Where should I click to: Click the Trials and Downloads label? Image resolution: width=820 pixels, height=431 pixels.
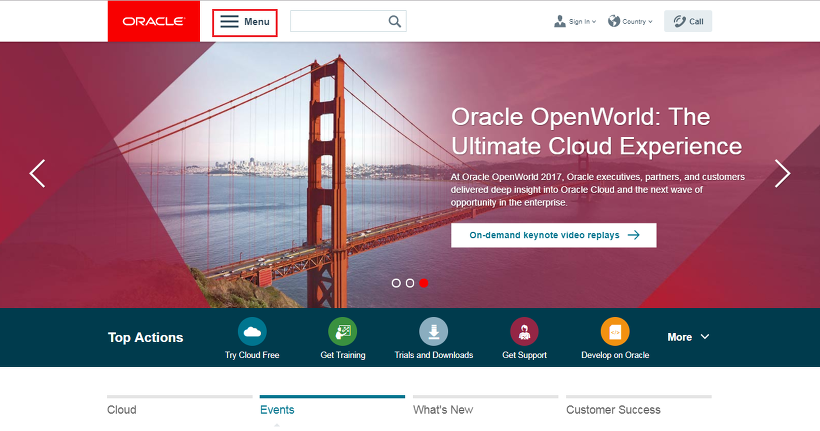434,355
